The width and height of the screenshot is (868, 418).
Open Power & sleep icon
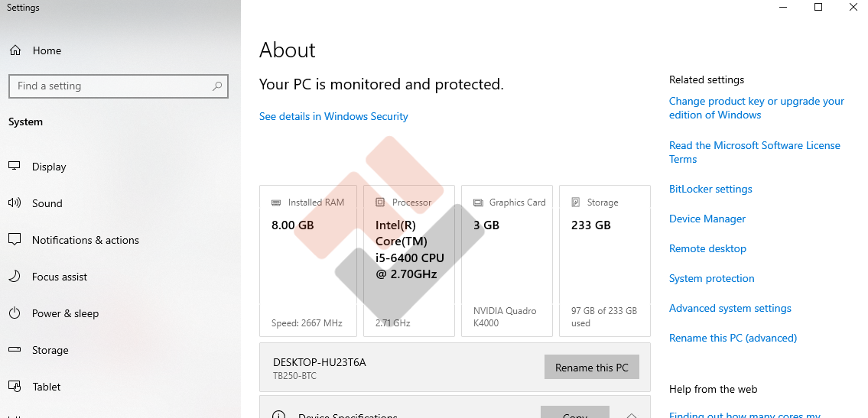pos(15,313)
